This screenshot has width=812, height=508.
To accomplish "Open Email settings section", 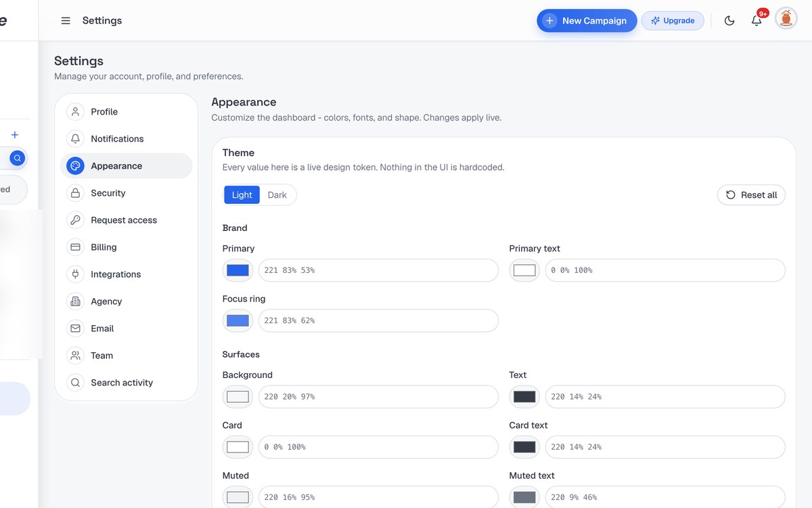I will point(127,329).
